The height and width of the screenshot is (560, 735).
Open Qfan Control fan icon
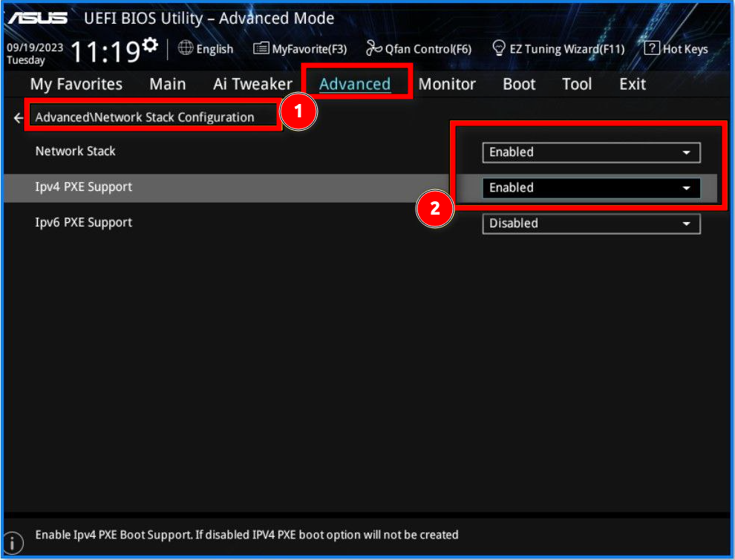tap(374, 49)
